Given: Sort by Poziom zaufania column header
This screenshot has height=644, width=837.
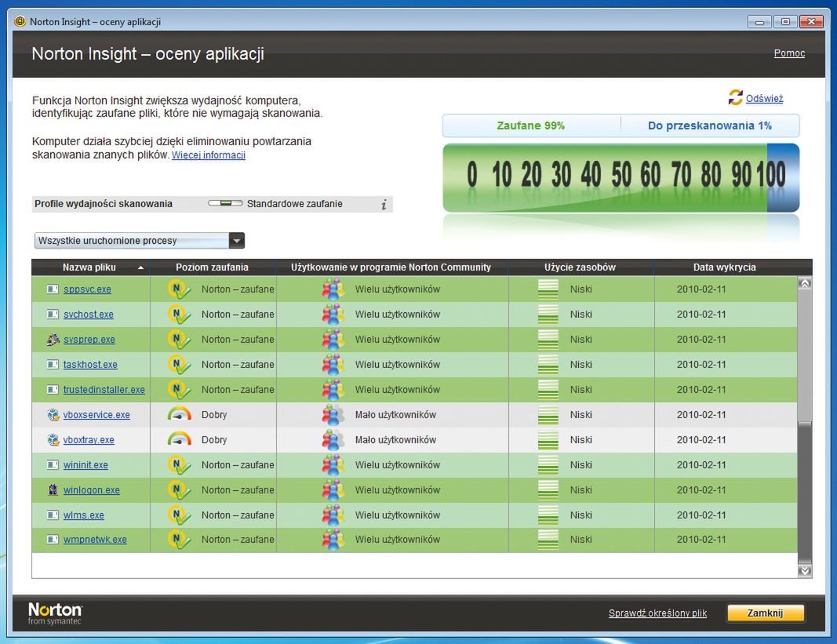Looking at the screenshot, I should [213, 267].
